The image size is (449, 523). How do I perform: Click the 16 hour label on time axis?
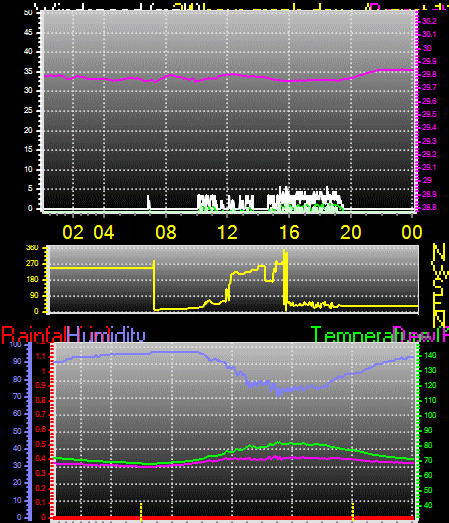289,232
